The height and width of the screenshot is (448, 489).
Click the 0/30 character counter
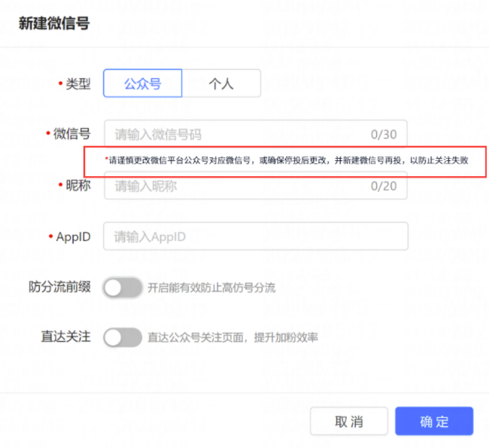384,135
